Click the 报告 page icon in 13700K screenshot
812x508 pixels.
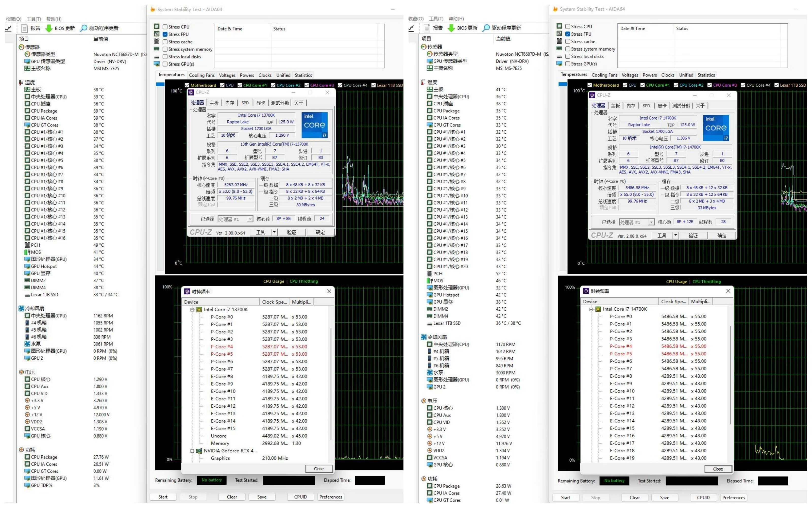25,28
